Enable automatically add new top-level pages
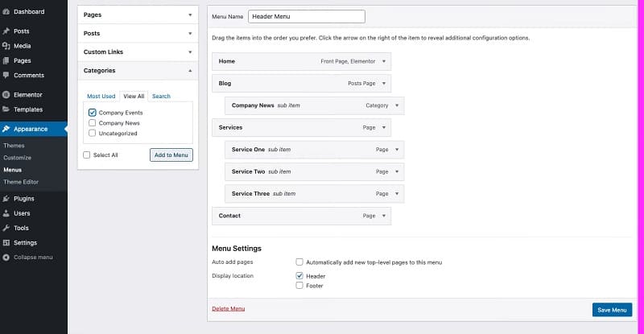644x334 pixels. [299, 262]
